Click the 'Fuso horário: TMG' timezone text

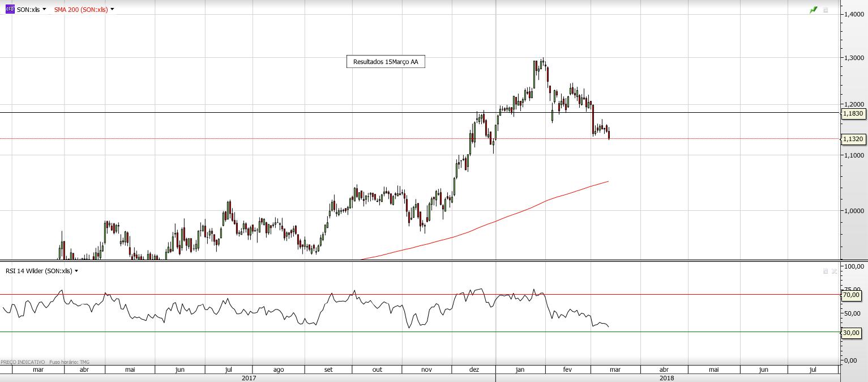point(70,362)
